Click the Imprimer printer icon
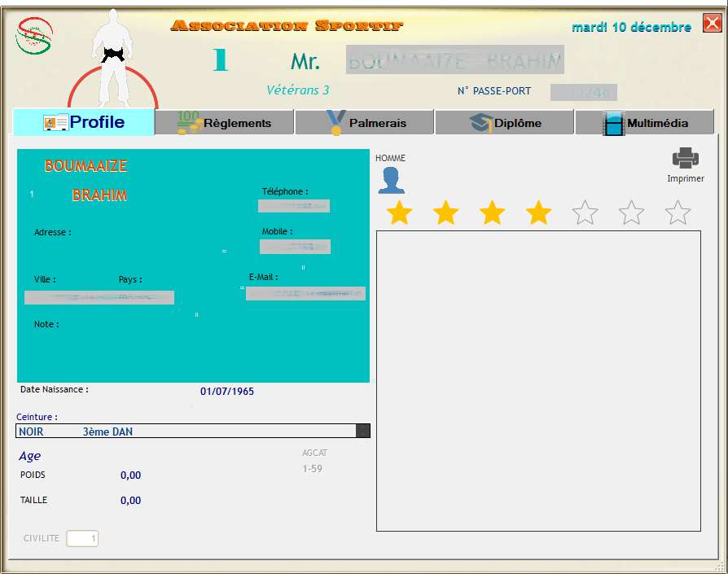728x574 pixels. point(685,158)
